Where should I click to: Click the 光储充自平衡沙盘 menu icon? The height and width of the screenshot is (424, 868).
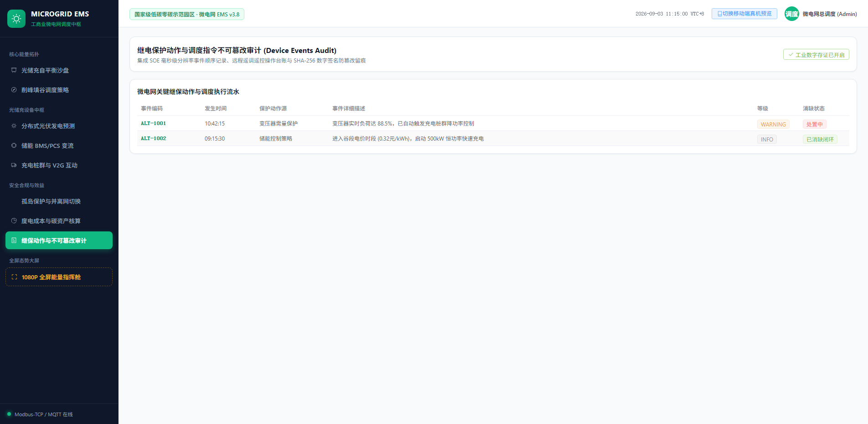[14, 70]
